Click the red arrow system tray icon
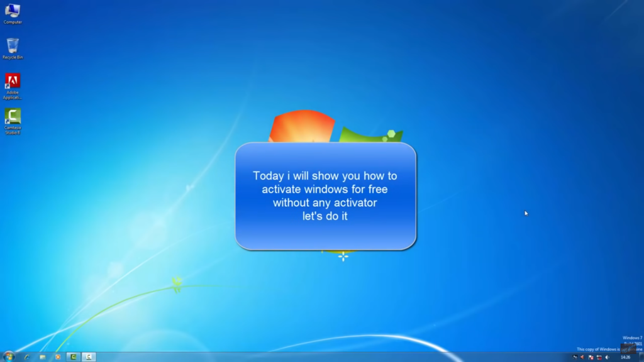This screenshot has width=644, height=362. [x=582, y=358]
